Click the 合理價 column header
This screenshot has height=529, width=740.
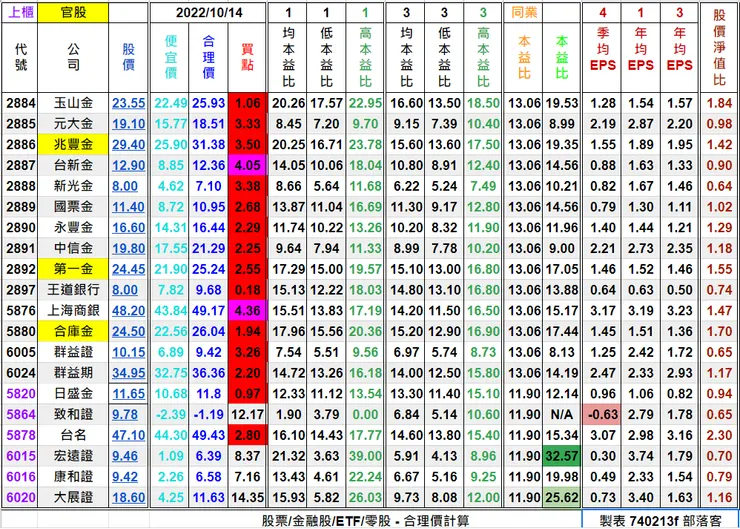click(x=209, y=57)
